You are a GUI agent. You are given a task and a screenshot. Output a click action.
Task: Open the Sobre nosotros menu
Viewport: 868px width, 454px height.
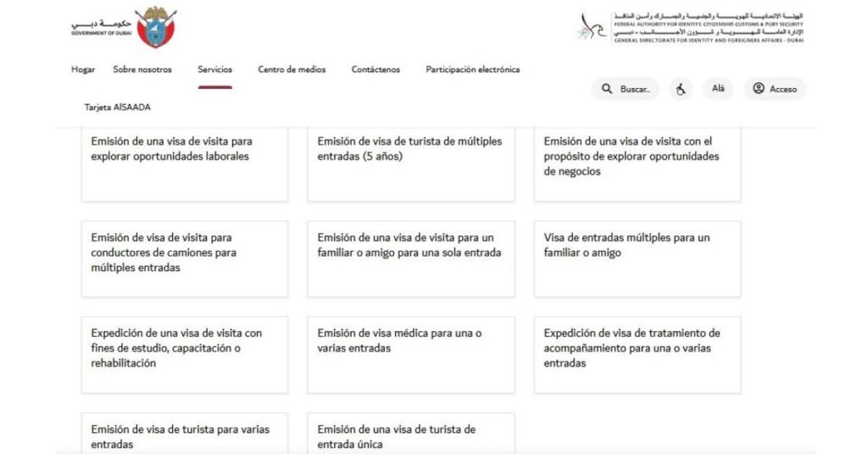(142, 69)
